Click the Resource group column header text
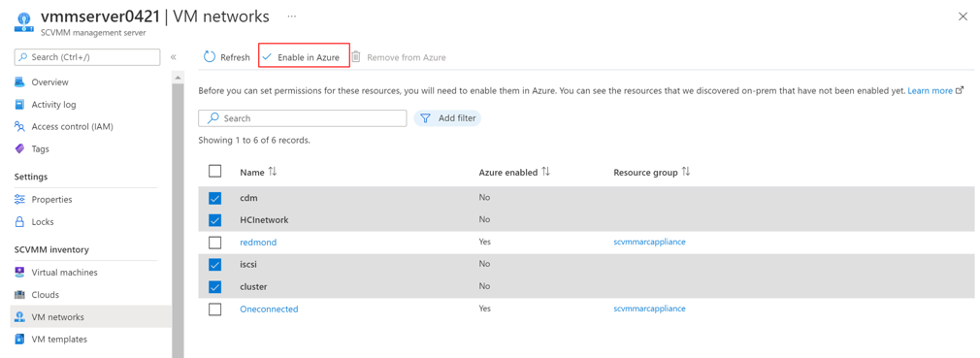Image resolution: width=980 pixels, height=358 pixels. 645,173
